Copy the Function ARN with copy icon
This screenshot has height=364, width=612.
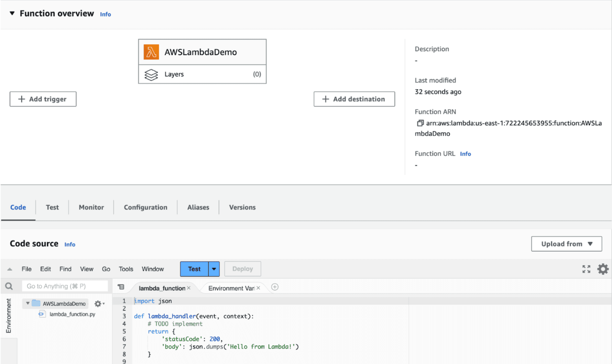pos(420,123)
